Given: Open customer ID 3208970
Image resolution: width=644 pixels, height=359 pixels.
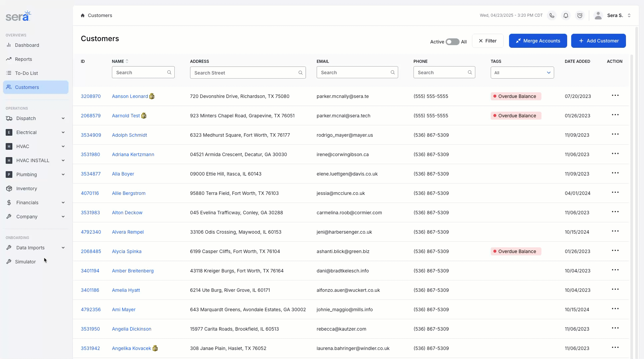Looking at the screenshot, I should coord(91,96).
